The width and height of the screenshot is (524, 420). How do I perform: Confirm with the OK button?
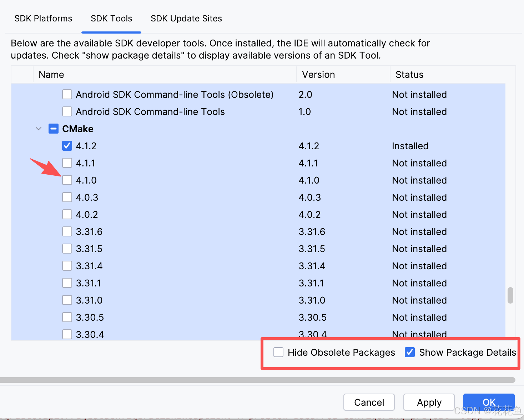489,402
